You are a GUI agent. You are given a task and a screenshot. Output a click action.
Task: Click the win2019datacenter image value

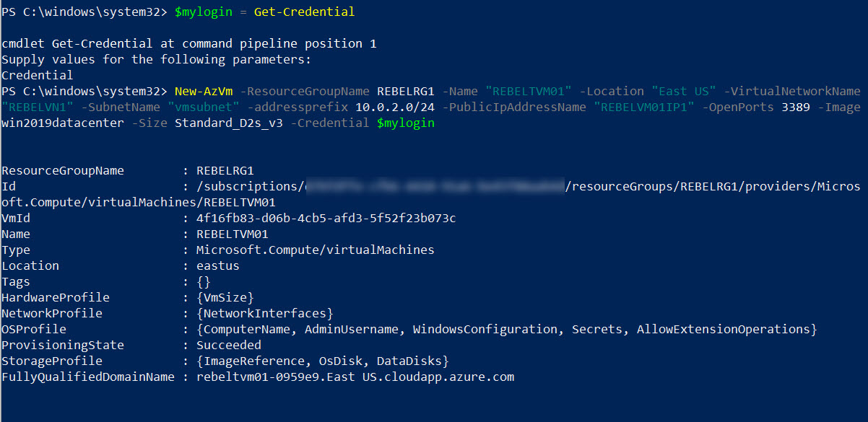pyautogui.click(x=62, y=123)
